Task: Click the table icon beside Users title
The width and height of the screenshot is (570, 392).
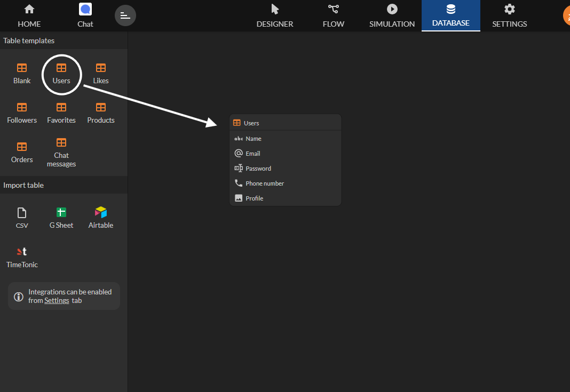Action: tap(236, 123)
